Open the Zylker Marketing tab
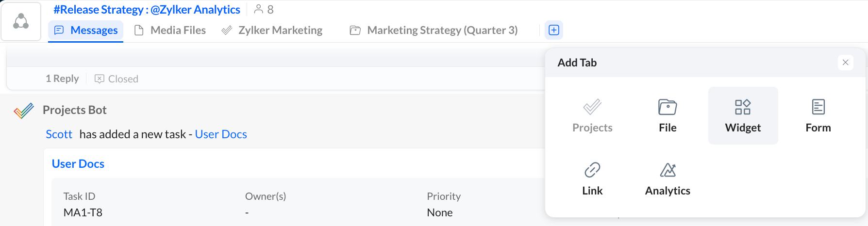Viewport: 868px width, 226px height. click(x=272, y=30)
